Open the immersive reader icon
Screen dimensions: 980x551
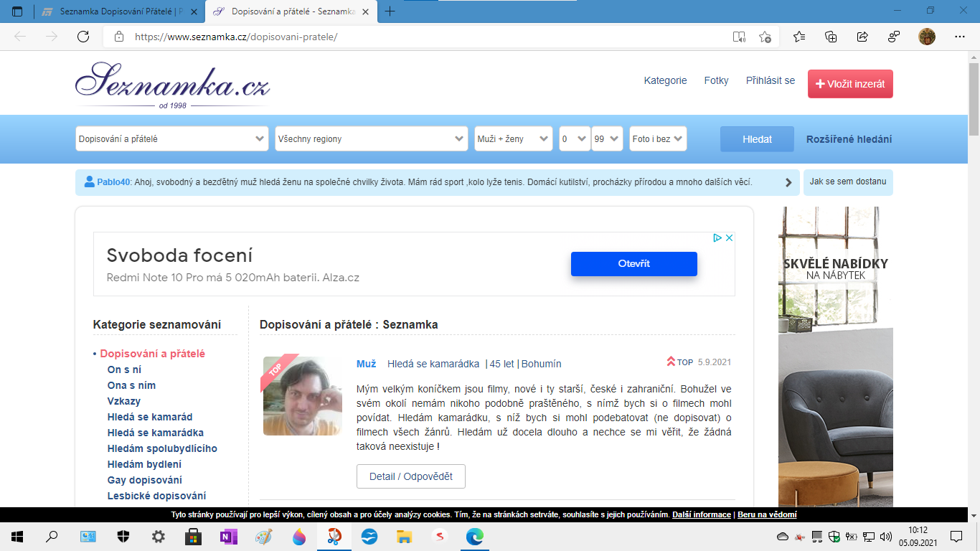739,37
